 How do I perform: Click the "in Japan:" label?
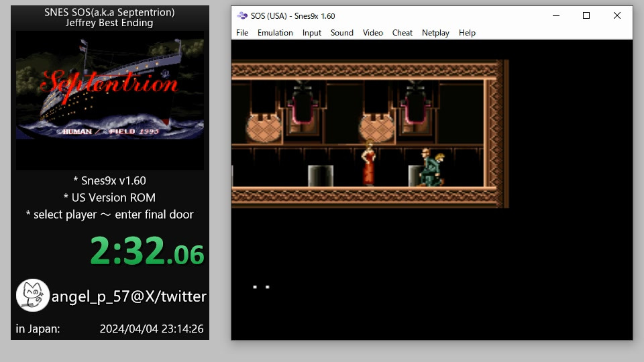(38, 328)
